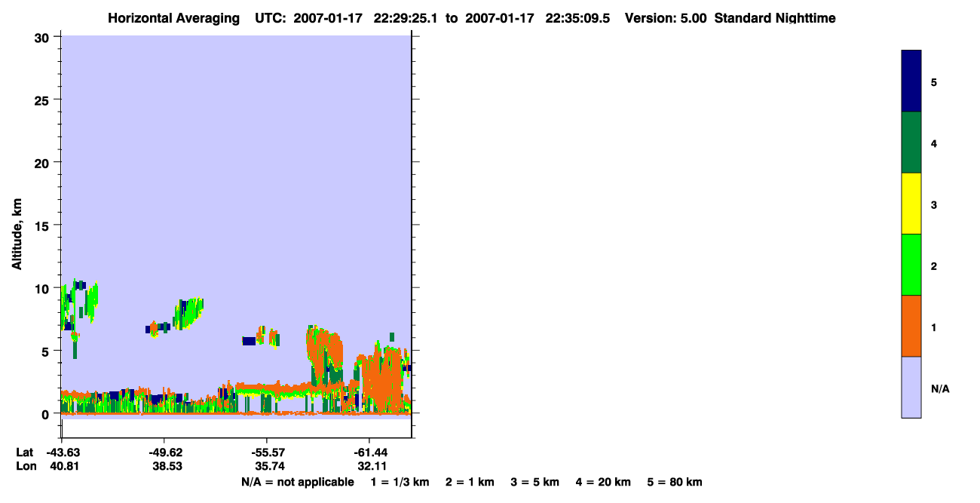980x503 pixels.
Task: Click the latitude value '-43.63'
Action: (x=62, y=452)
